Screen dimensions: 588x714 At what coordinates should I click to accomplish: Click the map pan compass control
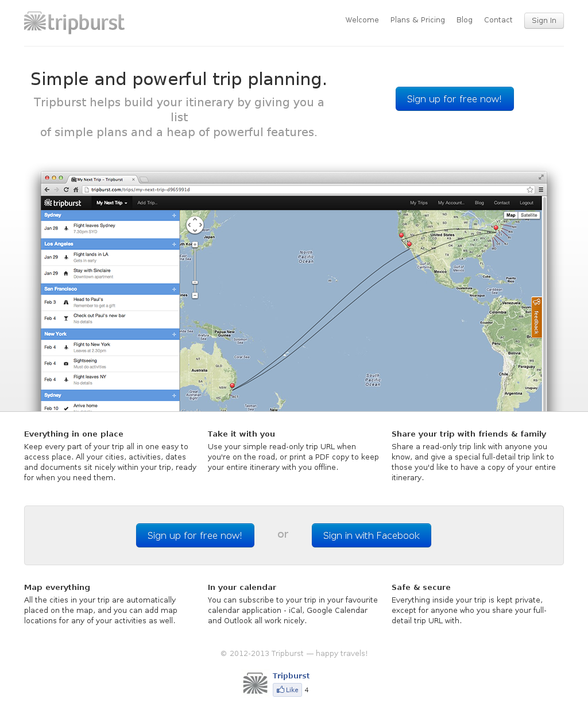click(x=195, y=225)
